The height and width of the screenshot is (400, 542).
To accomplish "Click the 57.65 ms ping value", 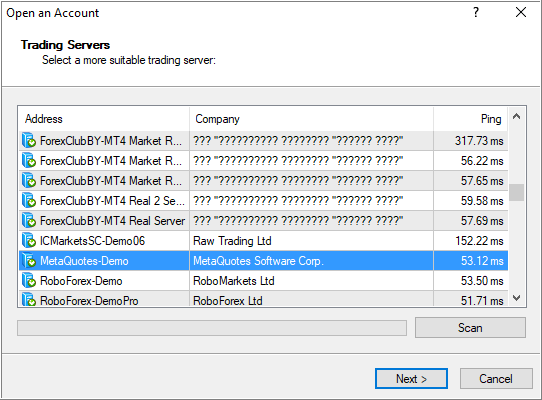I will pos(482,181).
